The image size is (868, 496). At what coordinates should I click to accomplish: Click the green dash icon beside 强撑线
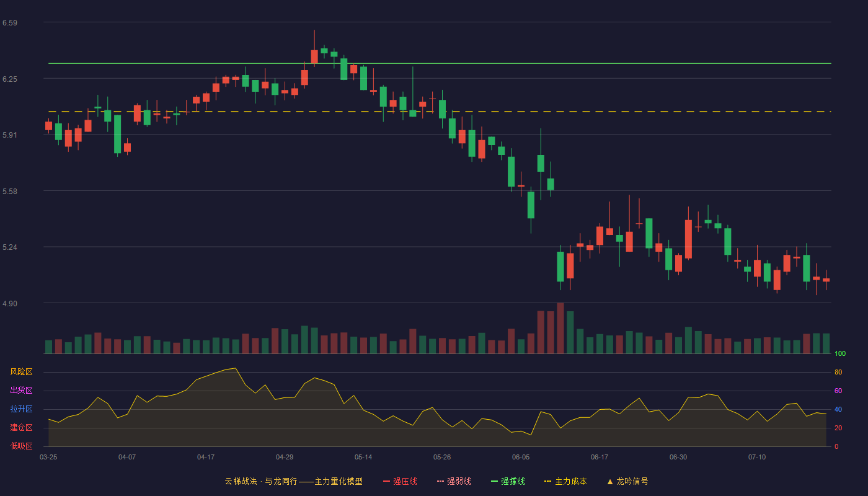pos(495,481)
